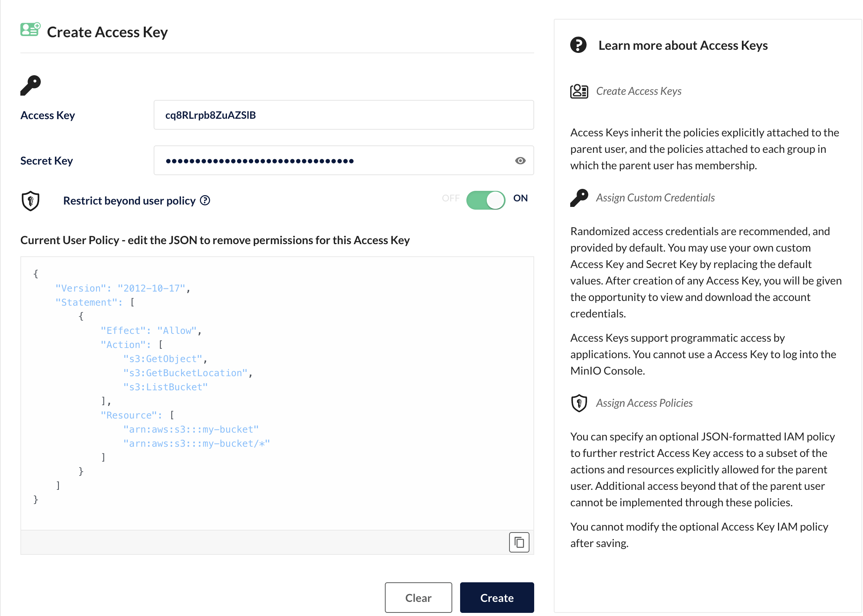Click the question mark icon beside Learn more about Access Keys
The image size is (863, 616).
pos(579,45)
